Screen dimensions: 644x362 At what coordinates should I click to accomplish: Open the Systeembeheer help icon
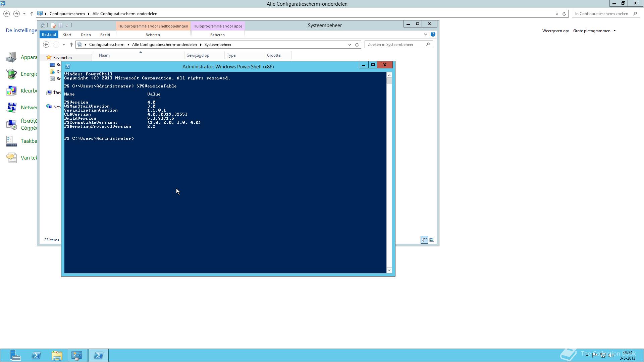433,34
